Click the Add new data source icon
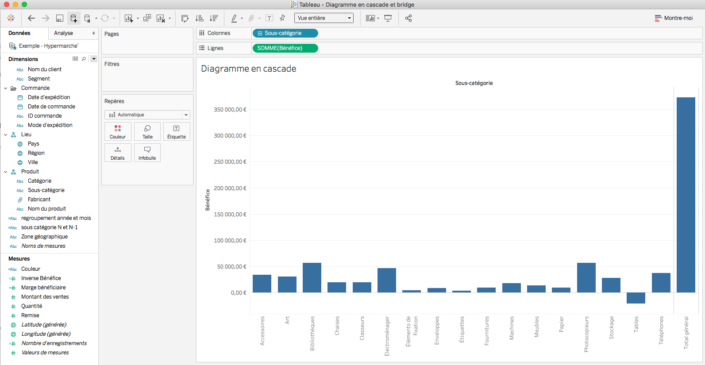Image resolution: width=705 pixels, height=365 pixels. pyautogui.click(x=74, y=18)
